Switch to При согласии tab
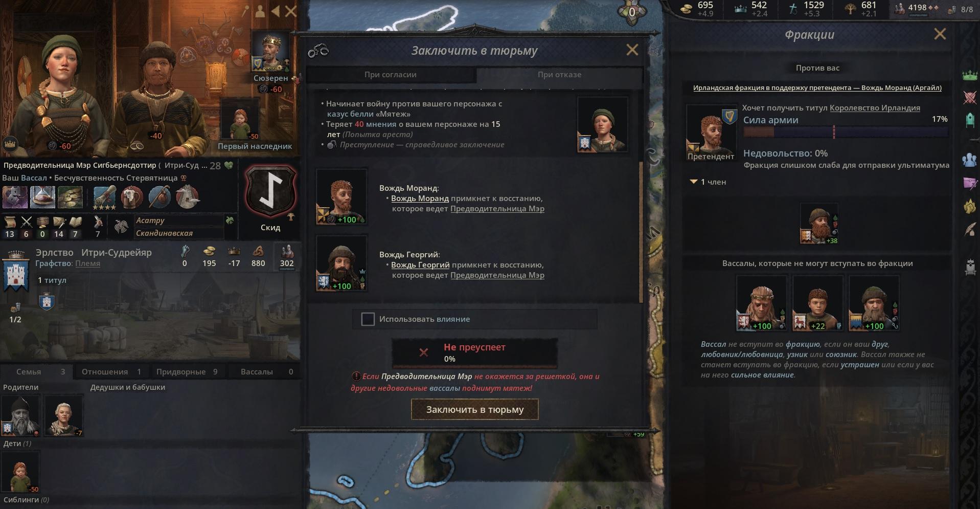Image resolution: width=980 pixels, height=509 pixels. pyautogui.click(x=391, y=75)
